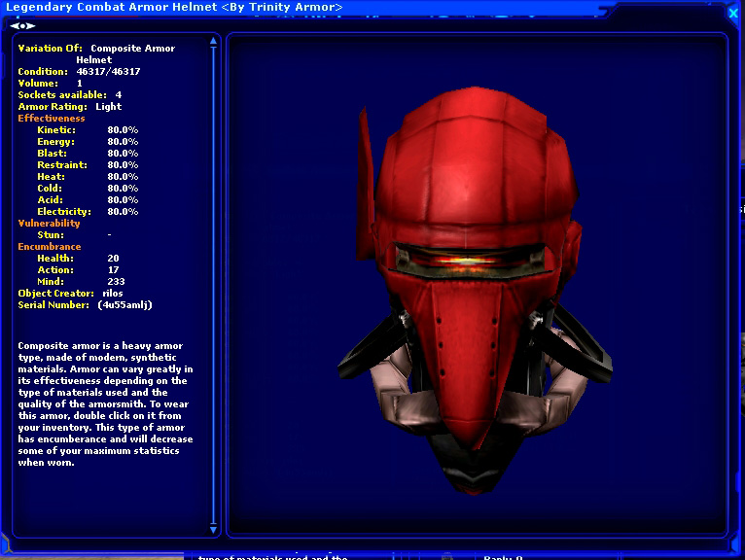Click the 'Volume:' label

[38, 83]
